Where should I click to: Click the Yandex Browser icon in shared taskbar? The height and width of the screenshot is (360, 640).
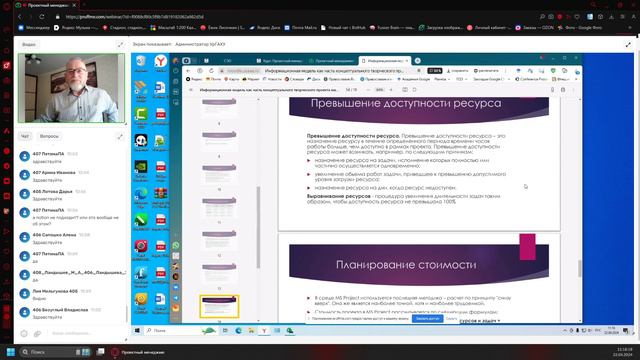click(264, 331)
